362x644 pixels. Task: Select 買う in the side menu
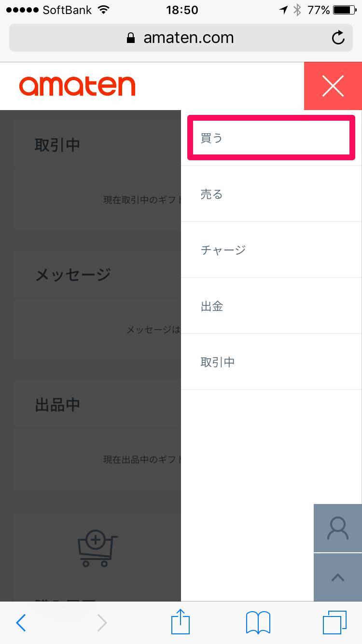271,138
